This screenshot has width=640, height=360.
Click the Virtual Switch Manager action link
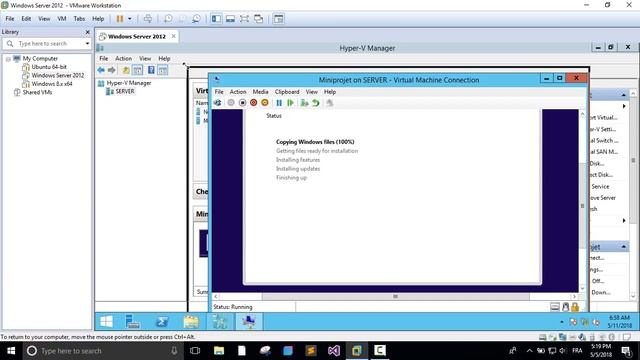604,140
